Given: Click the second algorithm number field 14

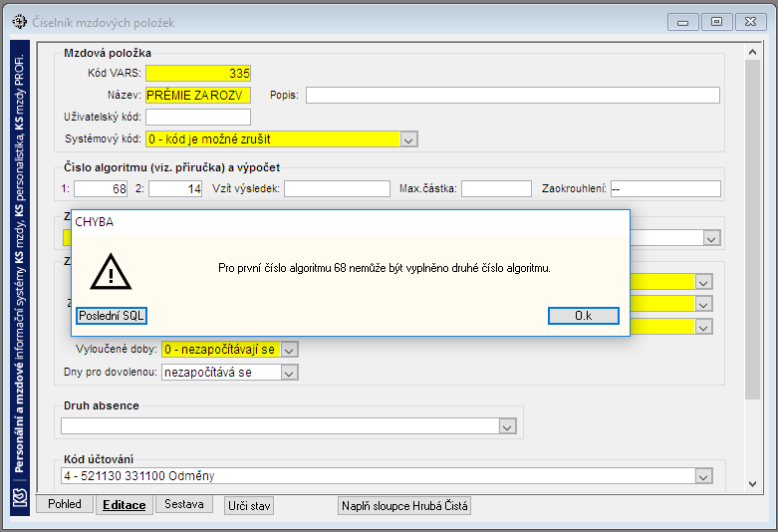Looking at the screenshot, I should click(x=175, y=189).
